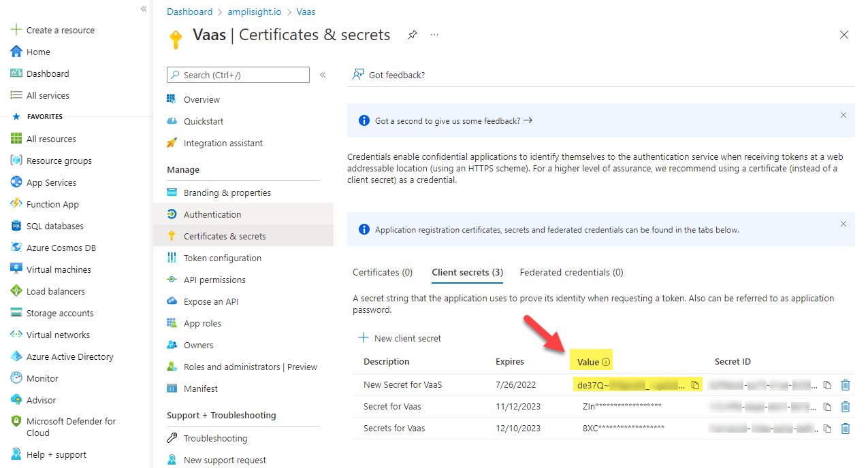The height and width of the screenshot is (468, 868).
Task: Delete the Secret for Vaas row
Action: click(x=846, y=407)
